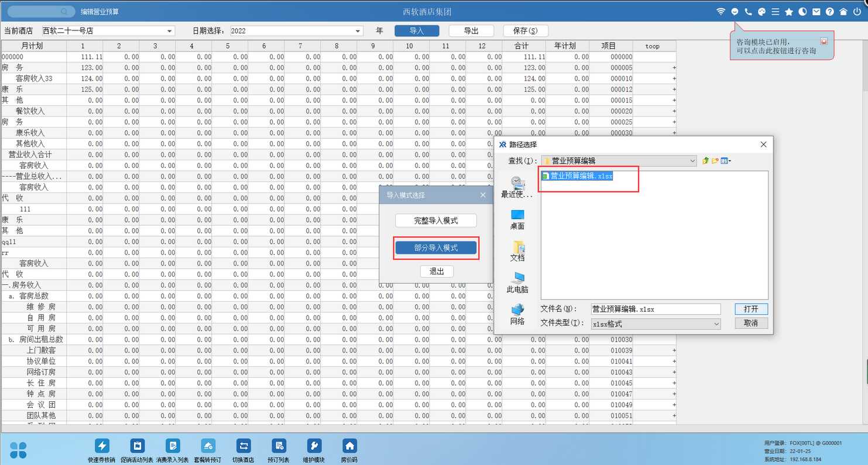Open the theme palette icon
The image size is (868, 465).
pyautogui.click(x=761, y=12)
